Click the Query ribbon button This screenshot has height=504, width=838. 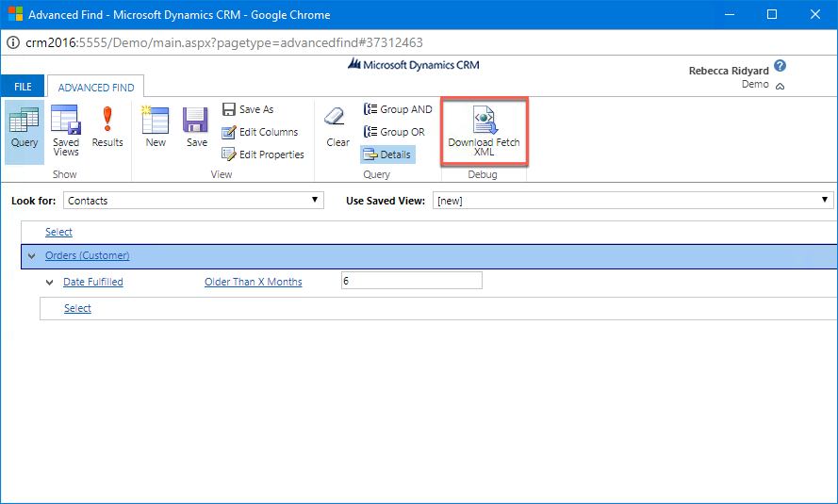coord(25,132)
